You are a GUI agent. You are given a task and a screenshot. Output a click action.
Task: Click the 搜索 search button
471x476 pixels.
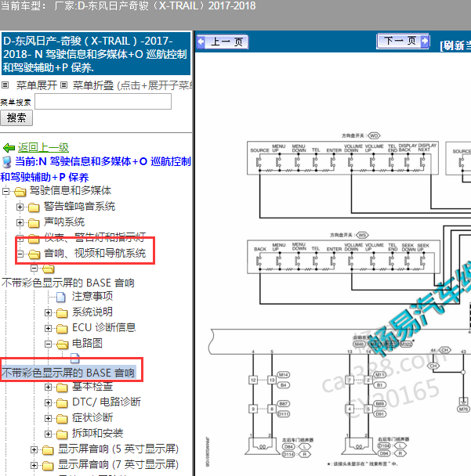(16, 117)
